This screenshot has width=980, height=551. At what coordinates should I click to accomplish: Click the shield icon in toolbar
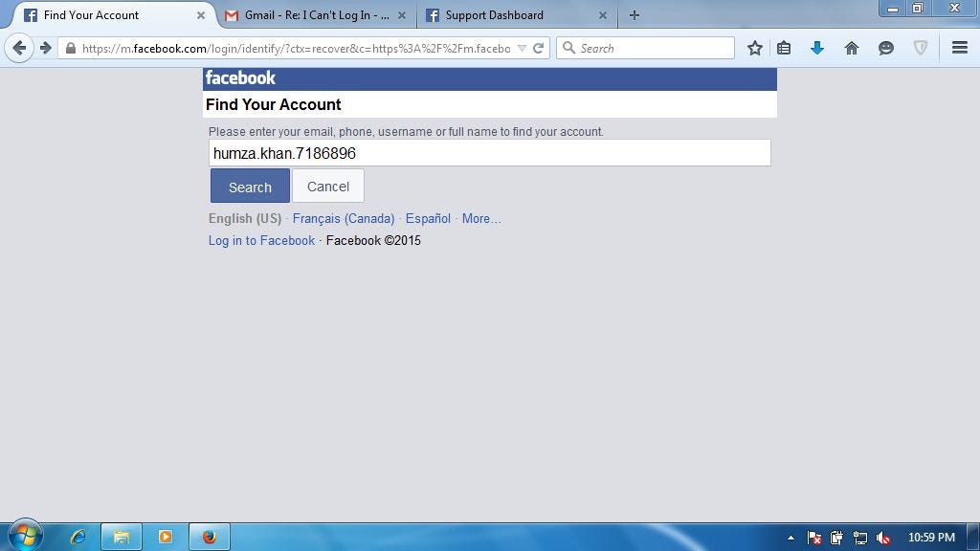click(921, 48)
